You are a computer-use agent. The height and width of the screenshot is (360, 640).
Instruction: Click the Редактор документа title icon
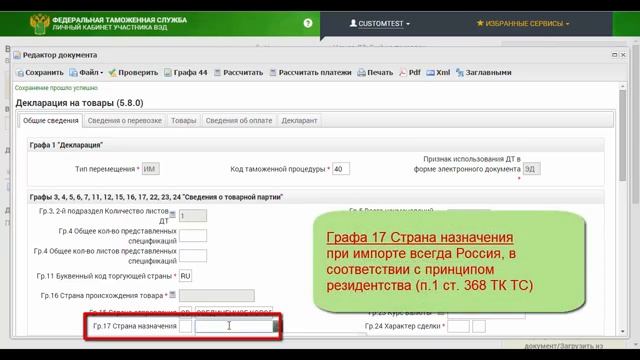(x=17, y=55)
